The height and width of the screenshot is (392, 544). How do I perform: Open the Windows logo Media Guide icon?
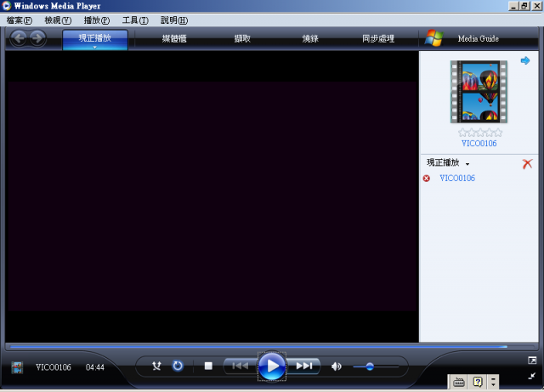coord(433,38)
